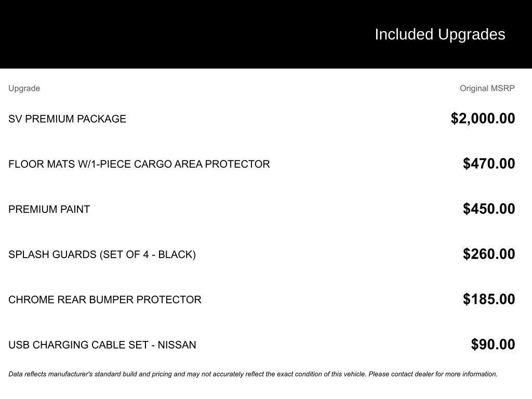
Task: Click the $185.00 price value
Action: tap(489, 299)
